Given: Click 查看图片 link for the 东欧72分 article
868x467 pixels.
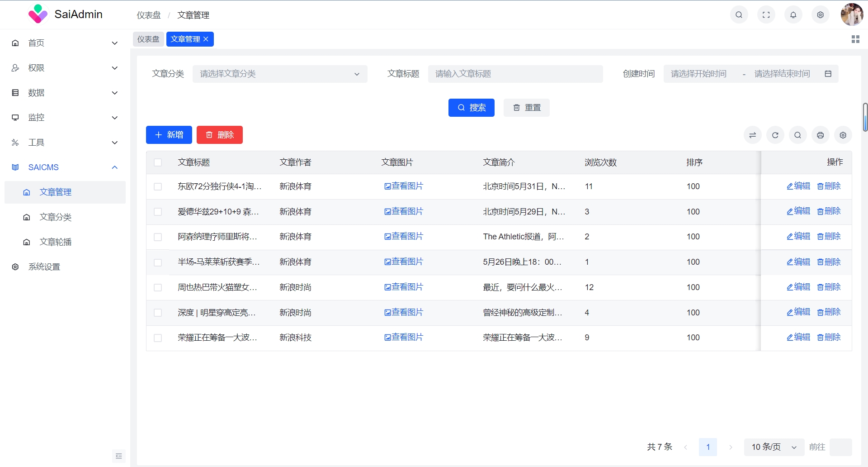Looking at the screenshot, I should tap(403, 186).
